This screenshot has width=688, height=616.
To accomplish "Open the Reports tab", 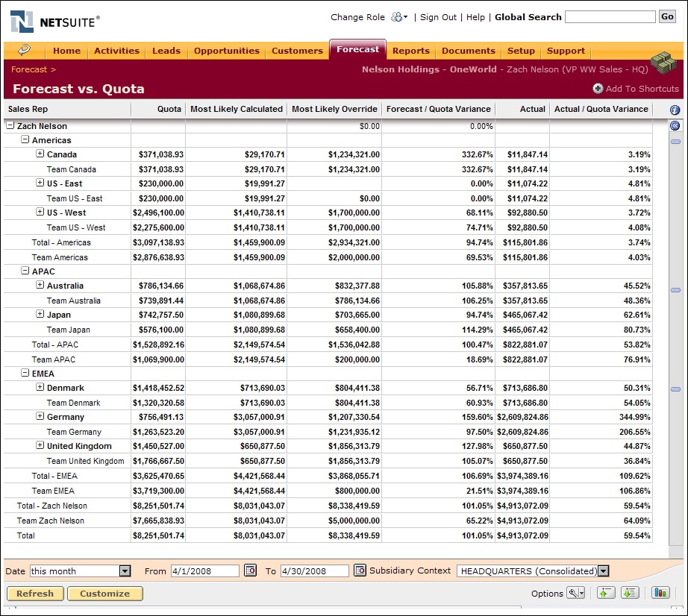I will (411, 51).
